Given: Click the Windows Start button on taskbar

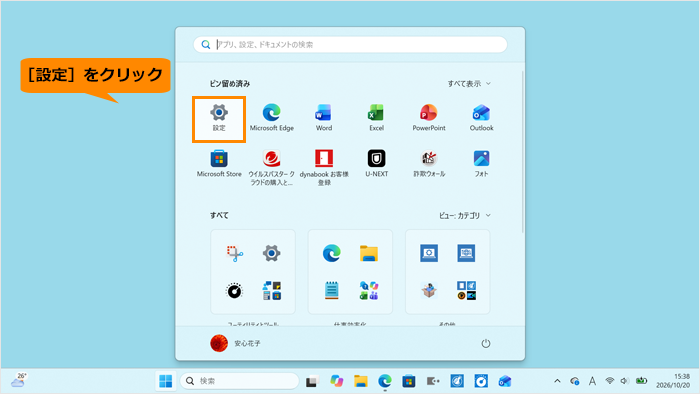Looking at the screenshot, I should tap(166, 381).
